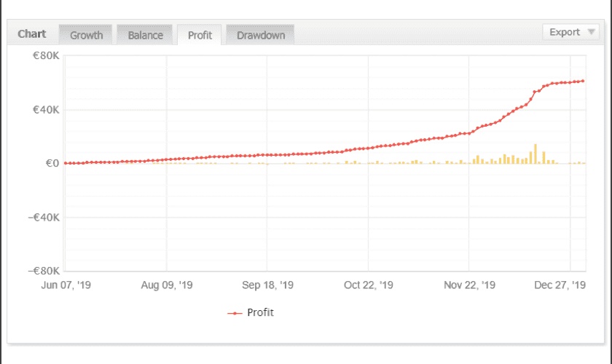The height and width of the screenshot is (364, 612).
Task: Click the arrow beside Export
Action: click(x=590, y=32)
